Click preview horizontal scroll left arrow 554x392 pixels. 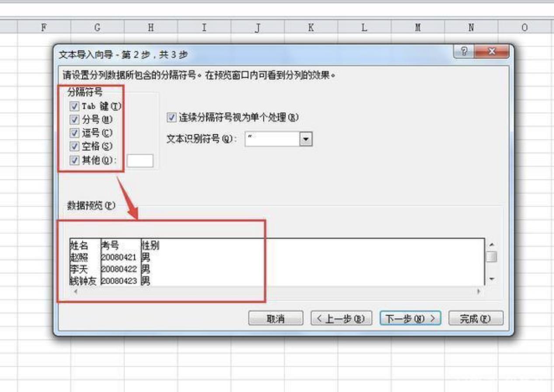tap(75, 291)
